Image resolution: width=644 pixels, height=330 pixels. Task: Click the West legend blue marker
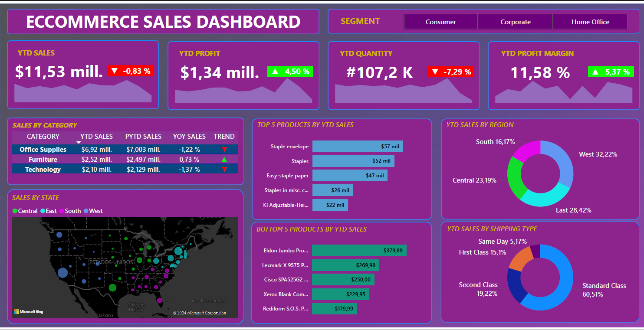coord(86,211)
